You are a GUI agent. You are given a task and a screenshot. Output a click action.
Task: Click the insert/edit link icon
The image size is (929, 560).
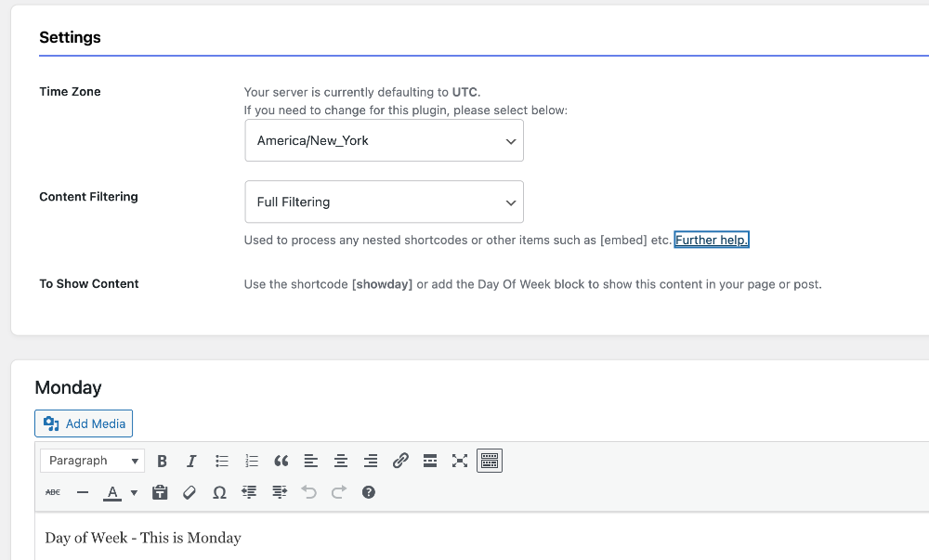400,461
